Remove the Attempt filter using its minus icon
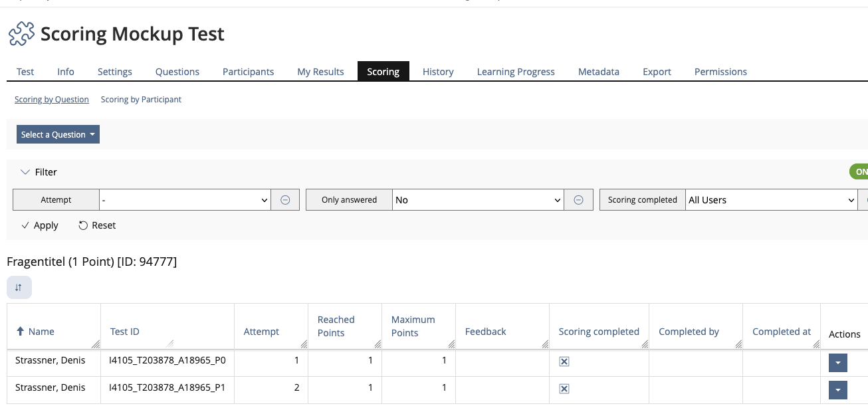The height and width of the screenshot is (418, 868). point(285,199)
